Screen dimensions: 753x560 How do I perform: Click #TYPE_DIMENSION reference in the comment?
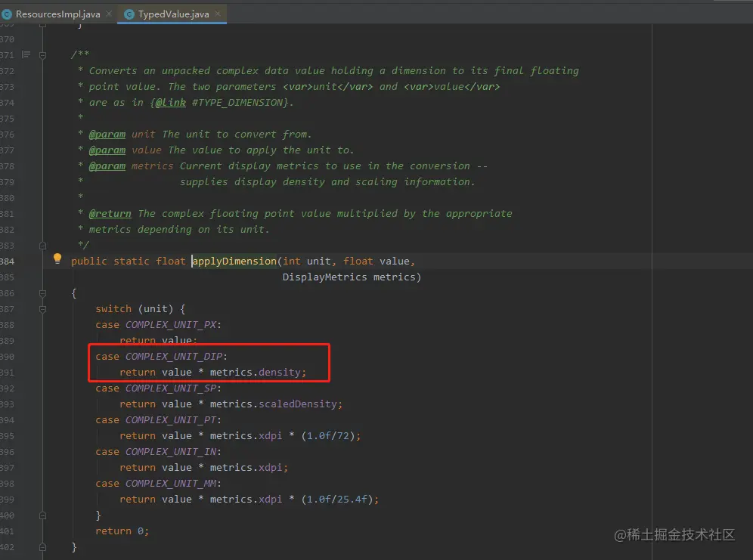pyautogui.click(x=237, y=102)
